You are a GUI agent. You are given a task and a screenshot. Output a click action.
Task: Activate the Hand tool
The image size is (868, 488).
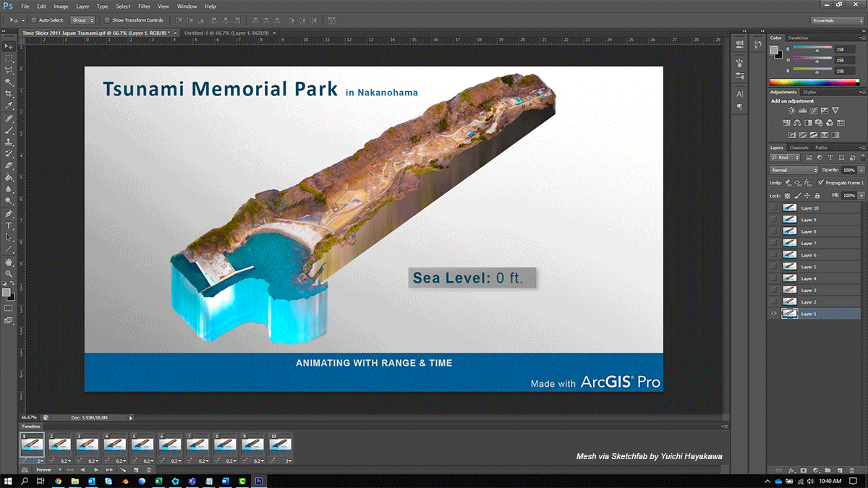click(x=9, y=261)
